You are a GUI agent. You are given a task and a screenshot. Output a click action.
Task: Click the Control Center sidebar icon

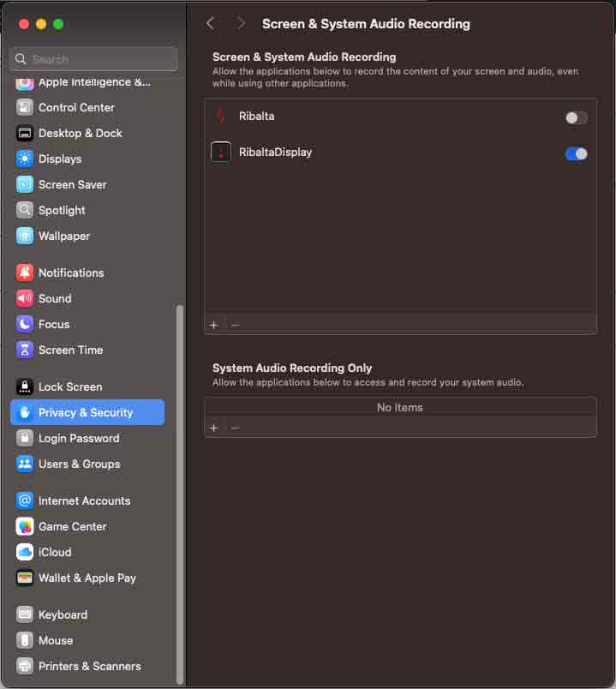25,108
